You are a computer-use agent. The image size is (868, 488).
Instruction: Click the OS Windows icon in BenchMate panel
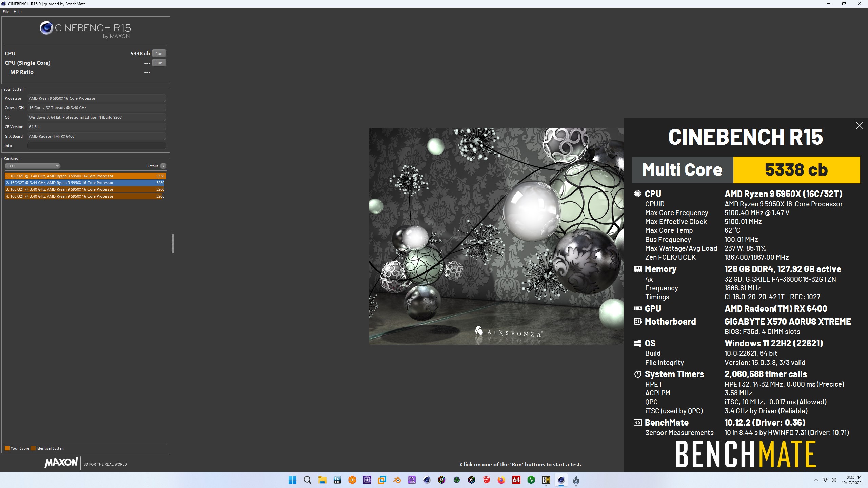coord(637,343)
